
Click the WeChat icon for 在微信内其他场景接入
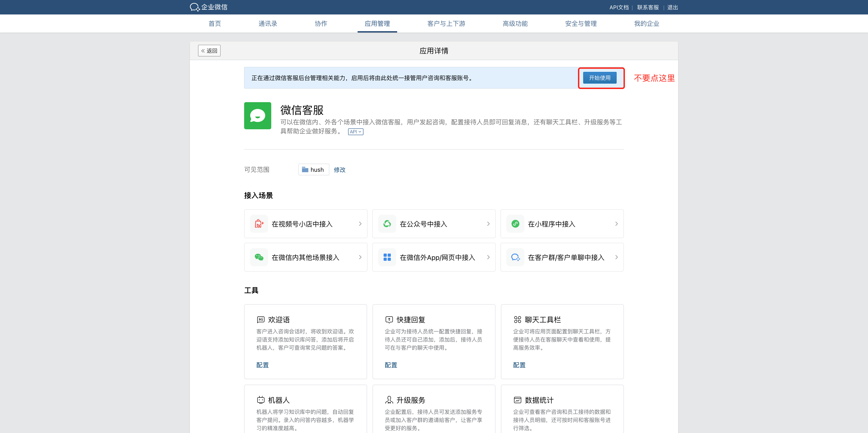click(259, 257)
